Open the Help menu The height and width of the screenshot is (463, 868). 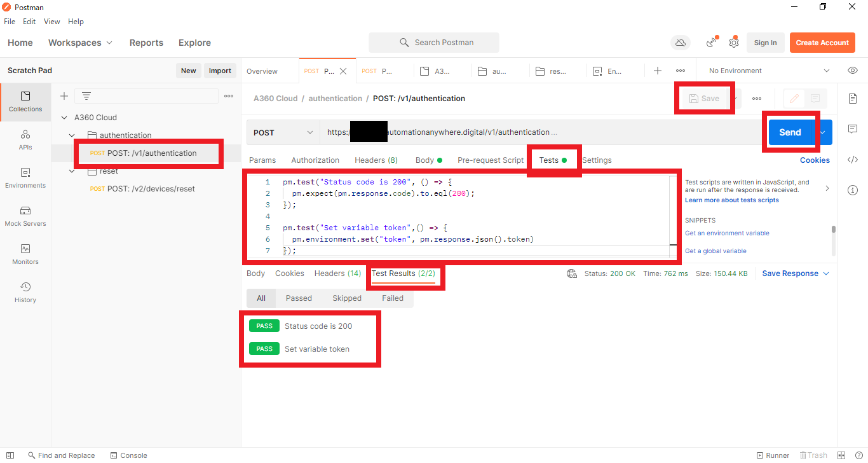click(x=76, y=22)
